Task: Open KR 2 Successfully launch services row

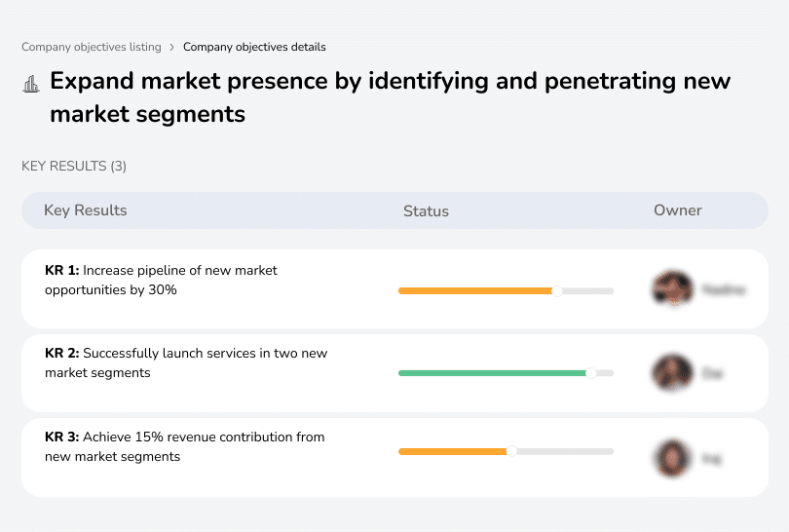Action: pos(394,373)
